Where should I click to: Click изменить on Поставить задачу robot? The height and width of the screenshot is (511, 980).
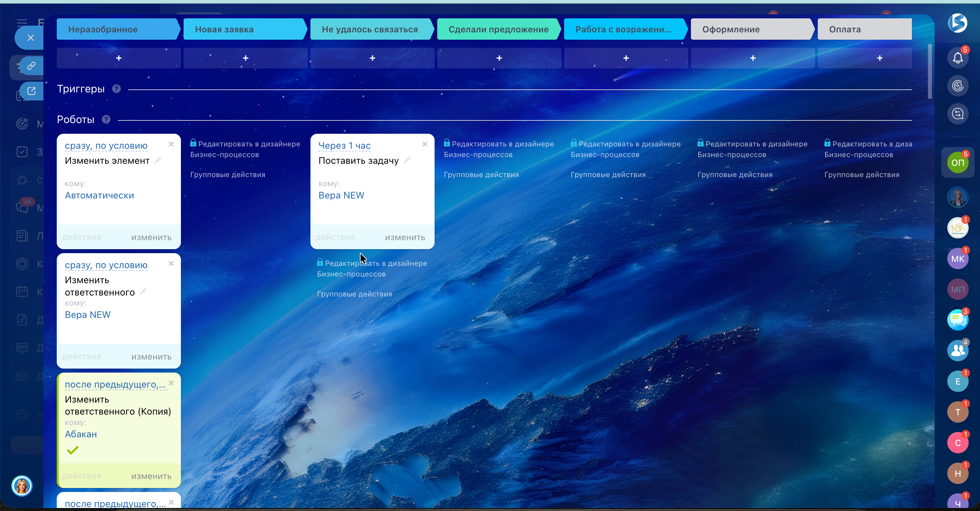(x=405, y=237)
